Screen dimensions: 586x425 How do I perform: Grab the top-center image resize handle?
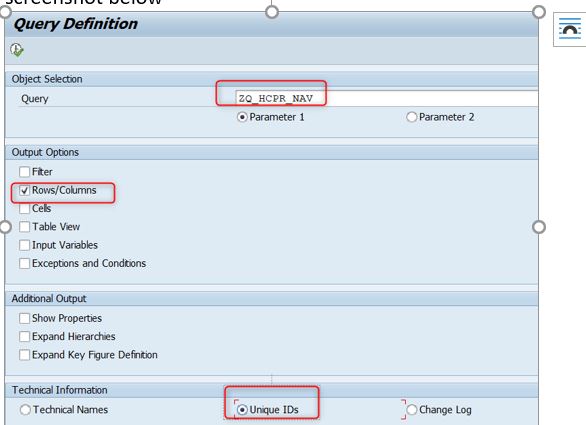pyautogui.click(x=272, y=12)
